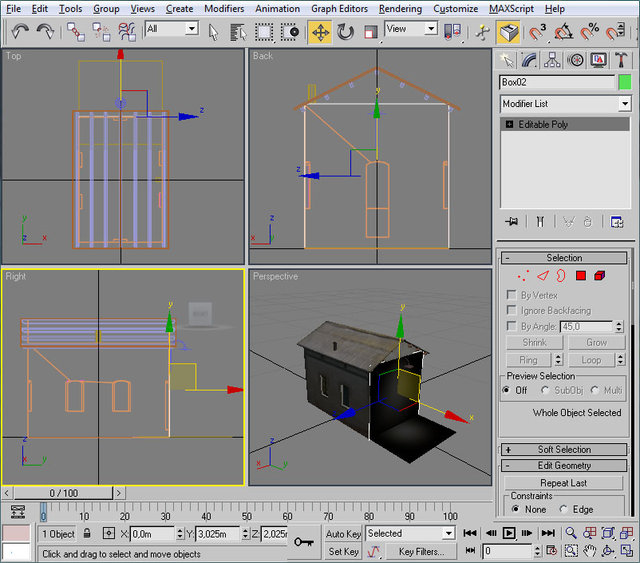Click the Pin Stack icon

(x=512, y=222)
